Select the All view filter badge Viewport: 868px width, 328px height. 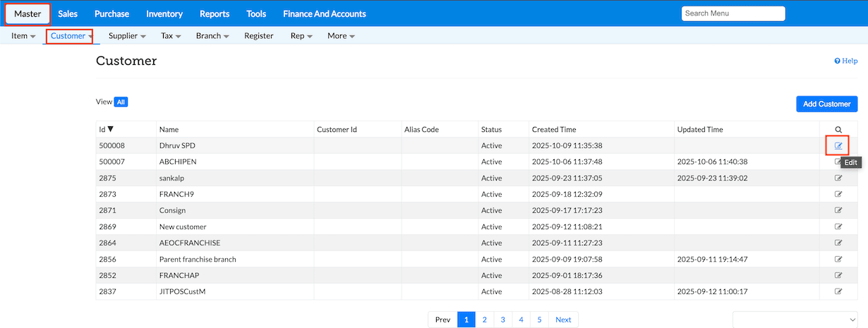pos(121,102)
